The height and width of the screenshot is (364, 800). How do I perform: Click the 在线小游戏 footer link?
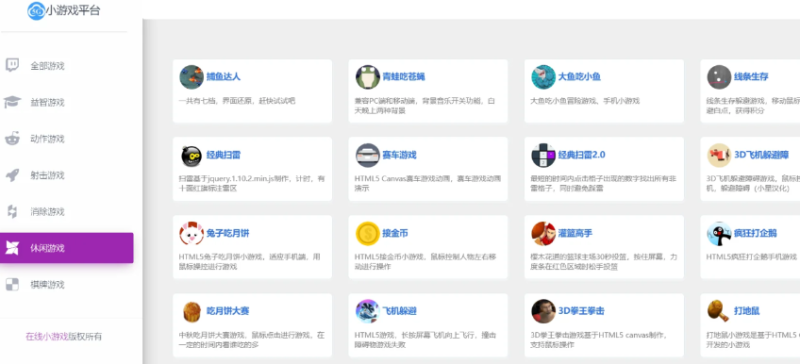pos(47,336)
